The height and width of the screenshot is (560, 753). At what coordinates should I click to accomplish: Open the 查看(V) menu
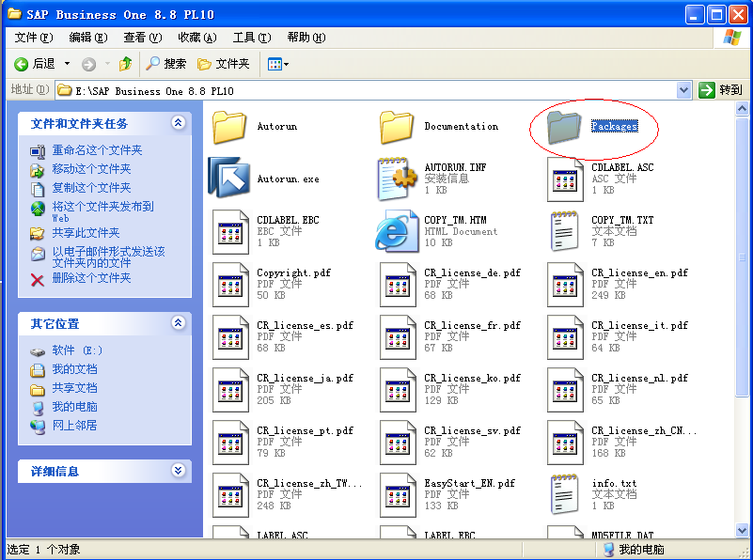click(143, 38)
